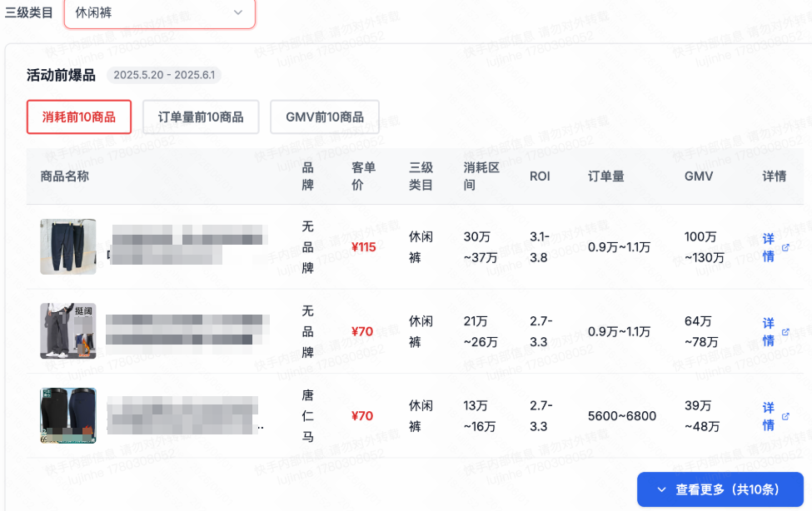Click the ROI column header
This screenshot has height=511, width=812.
(540, 176)
